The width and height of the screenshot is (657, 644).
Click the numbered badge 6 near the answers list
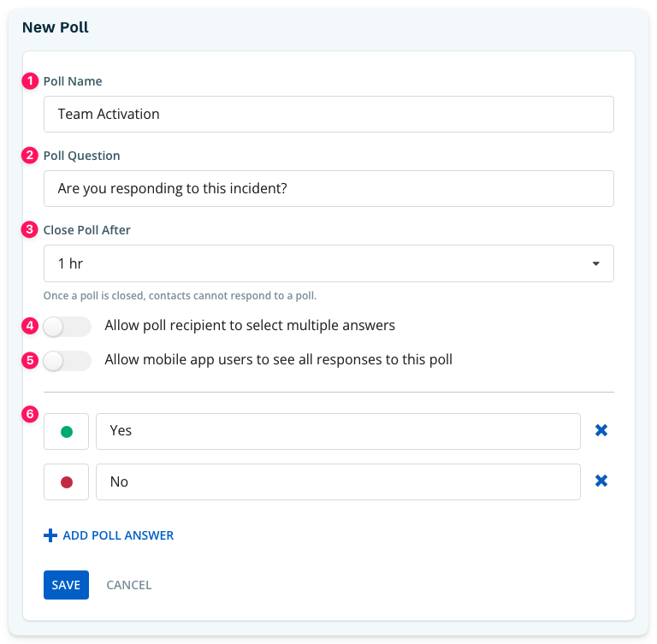[30, 414]
